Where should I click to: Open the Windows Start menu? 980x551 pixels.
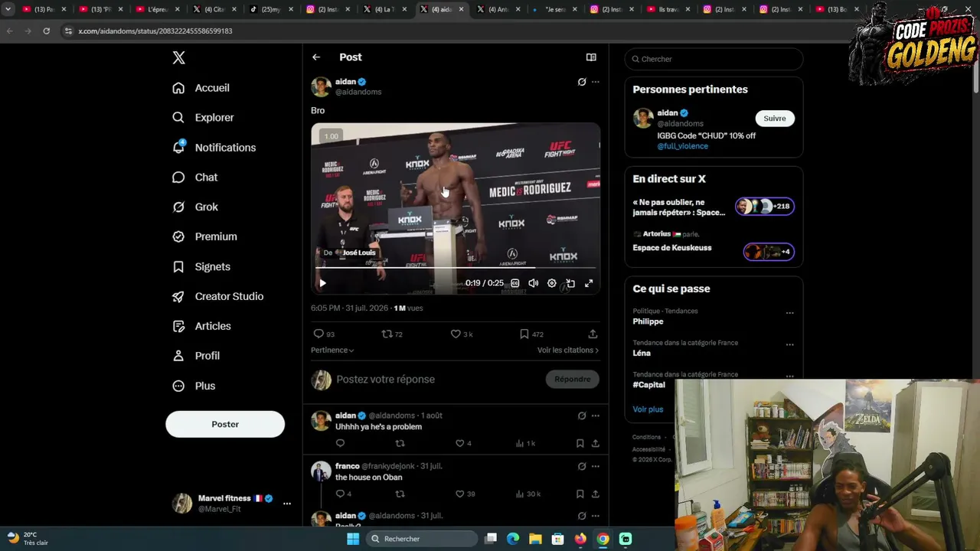click(x=353, y=539)
